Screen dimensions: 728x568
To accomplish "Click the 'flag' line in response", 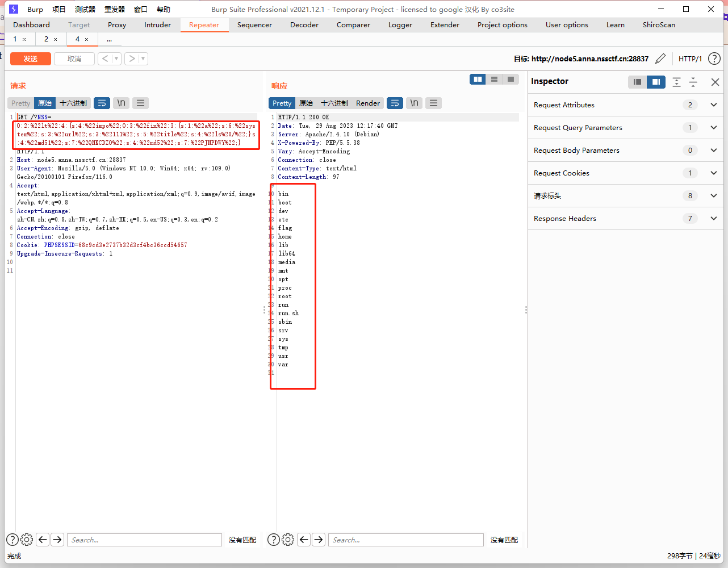I will [x=285, y=228].
